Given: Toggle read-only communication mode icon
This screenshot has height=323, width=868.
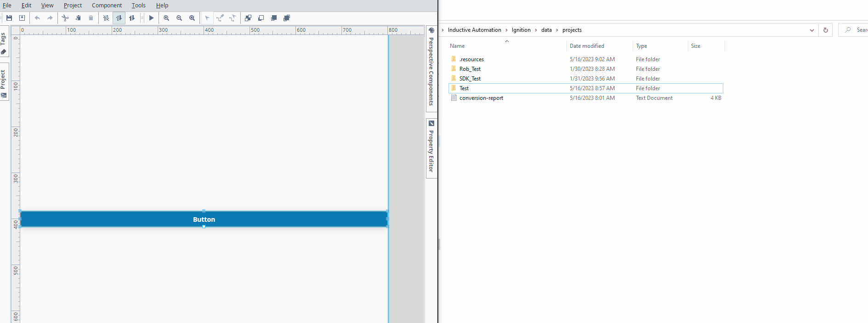Looking at the screenshot, I should tap(119, 18).
